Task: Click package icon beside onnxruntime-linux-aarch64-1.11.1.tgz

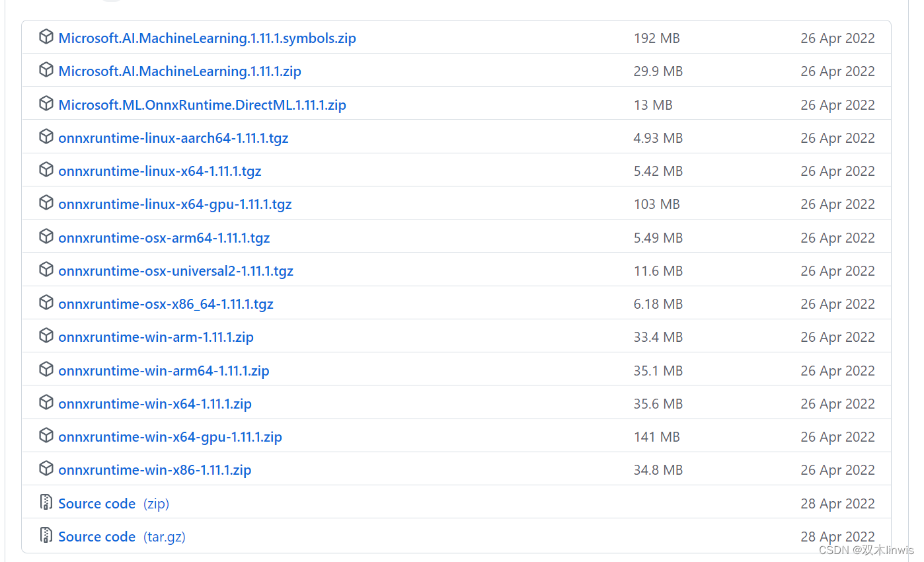Action: coord(46,137)
